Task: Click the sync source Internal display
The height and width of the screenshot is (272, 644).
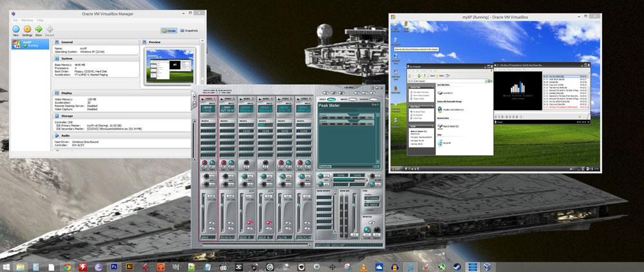Action: pos(372,199)
